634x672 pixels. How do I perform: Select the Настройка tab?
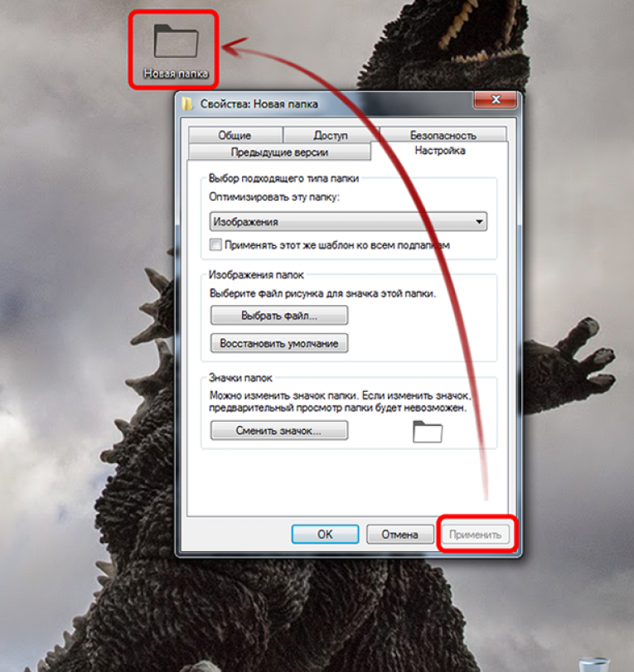click(x=440, y=151)
